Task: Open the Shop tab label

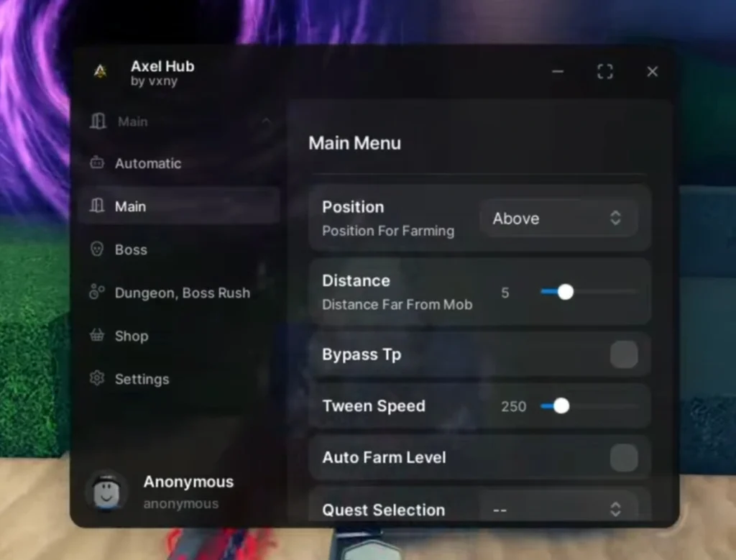Action: (132, 336)
